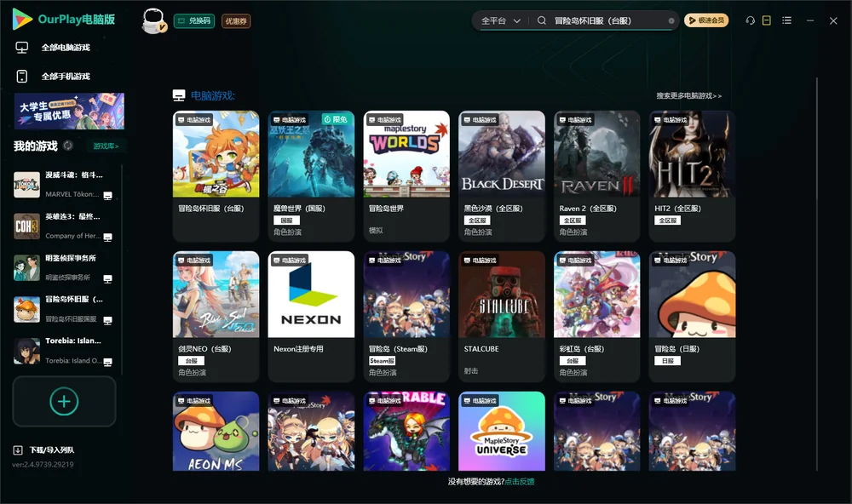
Task: Select 全部手机游戏 in the sidebar
Action: [66, 77]
